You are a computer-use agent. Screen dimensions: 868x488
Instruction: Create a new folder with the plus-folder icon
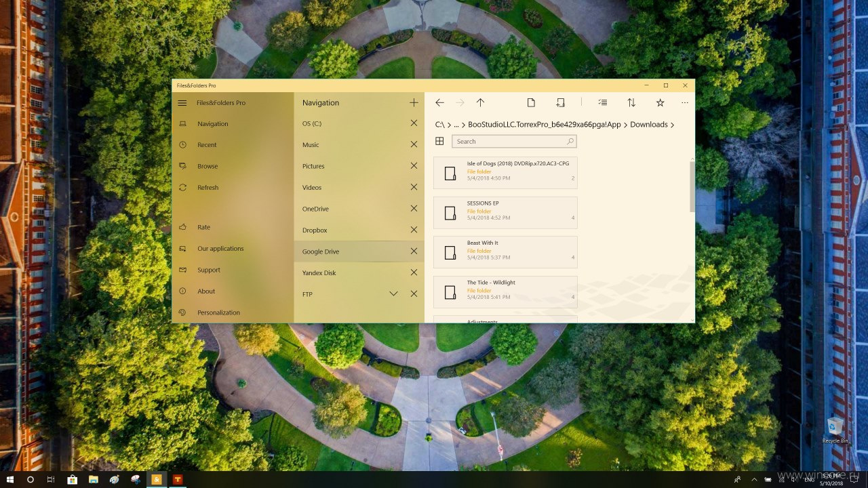pos(560,103)
